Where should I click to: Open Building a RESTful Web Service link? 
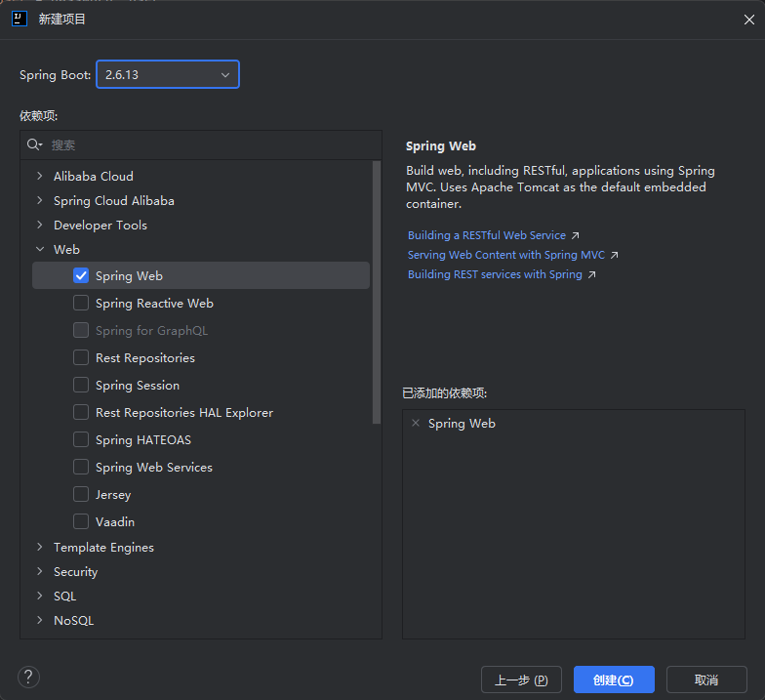(x=486, y=235)
